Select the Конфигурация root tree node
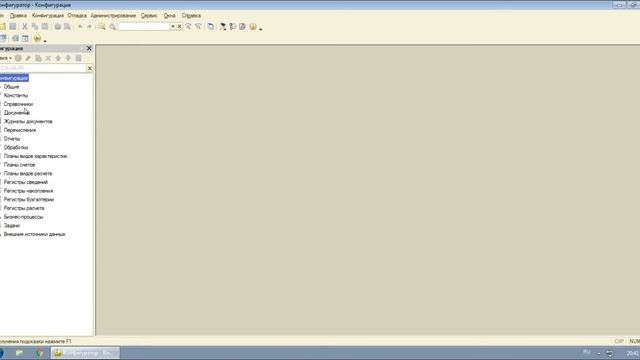 14,78
